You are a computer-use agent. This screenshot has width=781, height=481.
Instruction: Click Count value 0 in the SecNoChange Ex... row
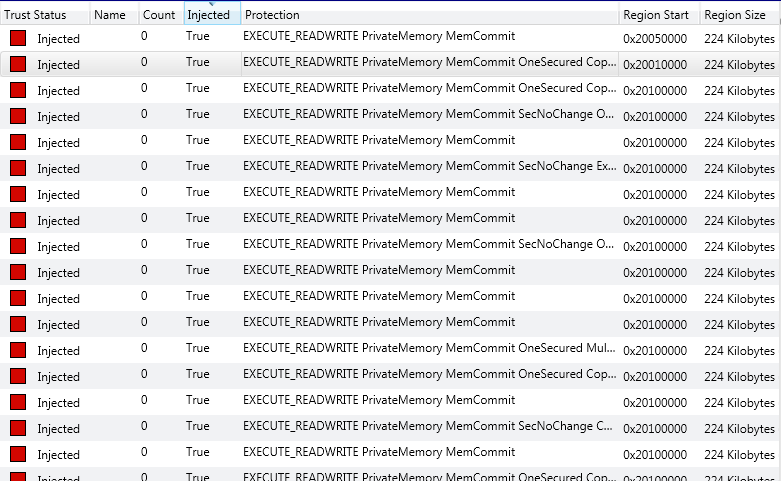pyautogui.click(x=144, y=166)
